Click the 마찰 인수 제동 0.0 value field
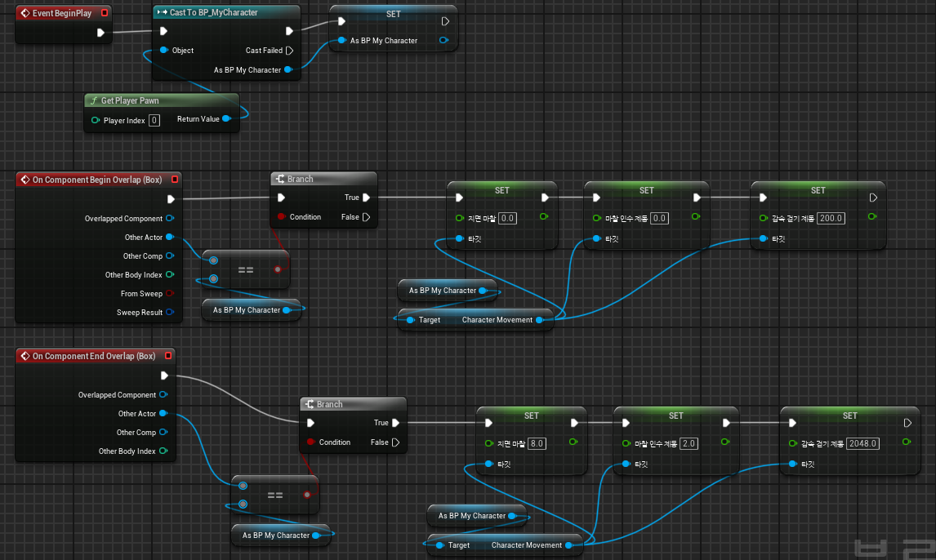The height and width of the screenshot is (560, 936). coord(659,218)
